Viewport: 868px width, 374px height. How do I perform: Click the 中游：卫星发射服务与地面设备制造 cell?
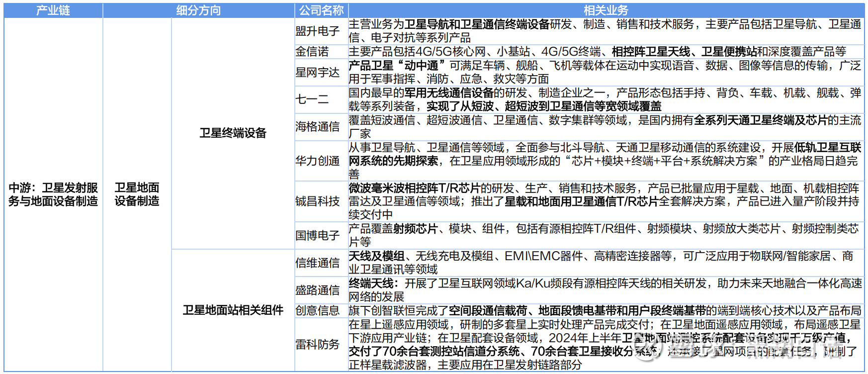[53, 194]
